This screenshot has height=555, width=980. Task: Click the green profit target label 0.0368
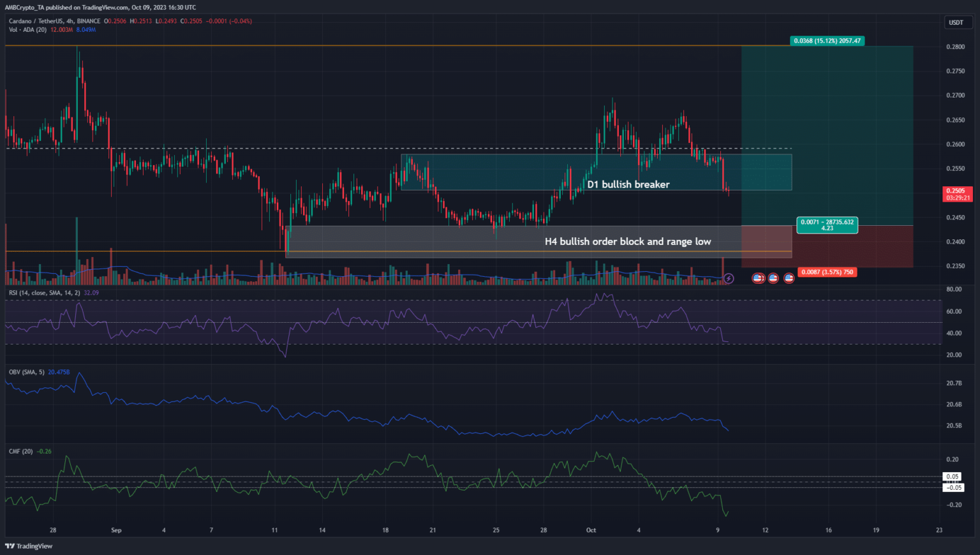(827, 41)
